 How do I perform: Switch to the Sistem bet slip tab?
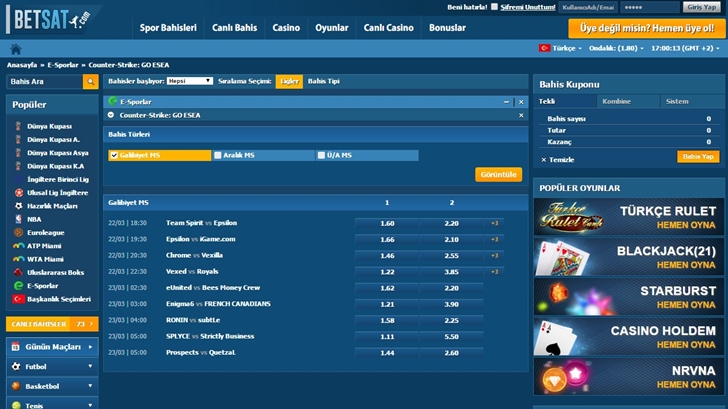coord(692,101)
